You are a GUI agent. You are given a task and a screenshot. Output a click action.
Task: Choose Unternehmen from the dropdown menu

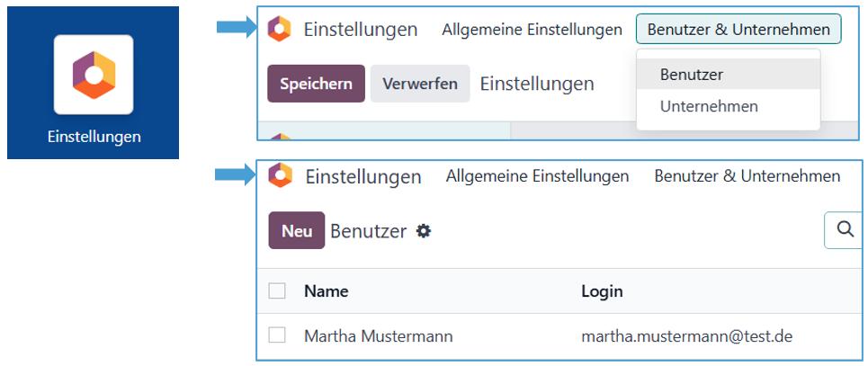[709, 106]
